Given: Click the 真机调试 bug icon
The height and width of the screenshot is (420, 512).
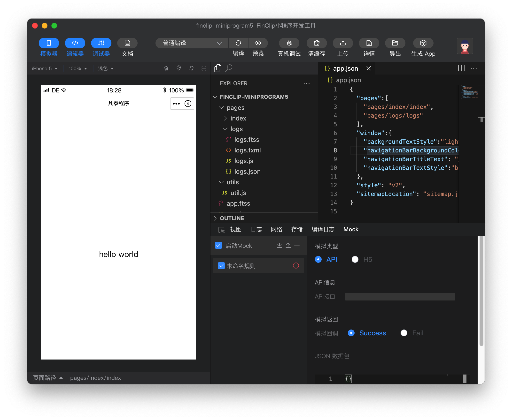Looking at the screenshot, I should 289,43.
